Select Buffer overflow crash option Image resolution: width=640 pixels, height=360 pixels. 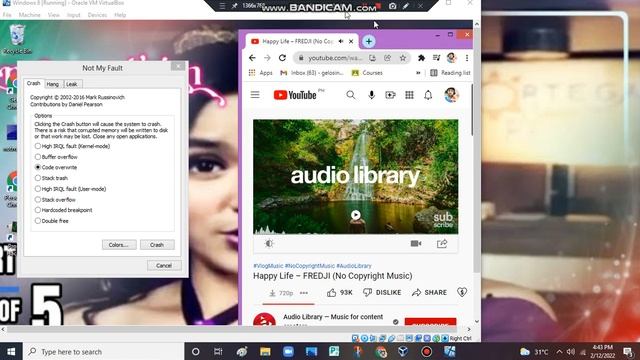56,157
